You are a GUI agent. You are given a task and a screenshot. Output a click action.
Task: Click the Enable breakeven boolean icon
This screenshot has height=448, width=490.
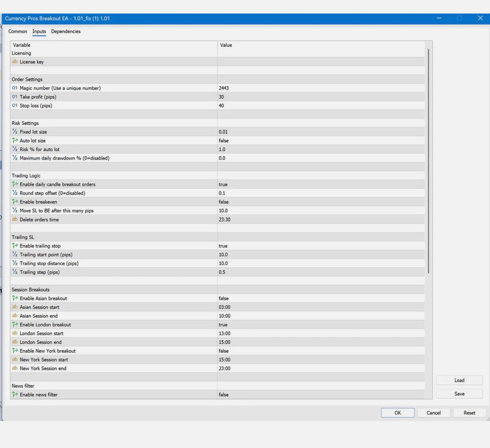click(x=15, y=202)
